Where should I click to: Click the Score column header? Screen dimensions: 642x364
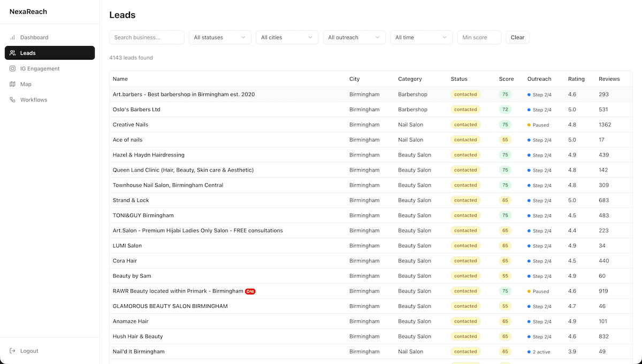(x=506, y=79)
